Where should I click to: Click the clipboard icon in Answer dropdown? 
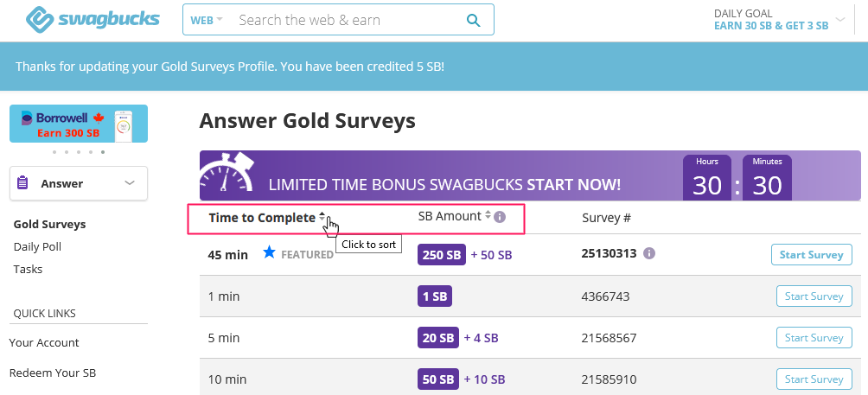[22, 183]
